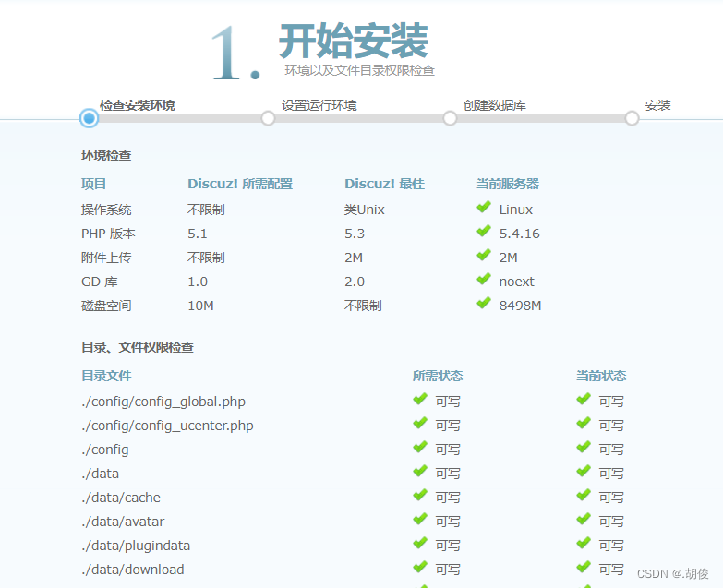Click the 当前服务器 column header
This screenshot has height=588, width=723.
pyautogui.click(x=507, y=184)
